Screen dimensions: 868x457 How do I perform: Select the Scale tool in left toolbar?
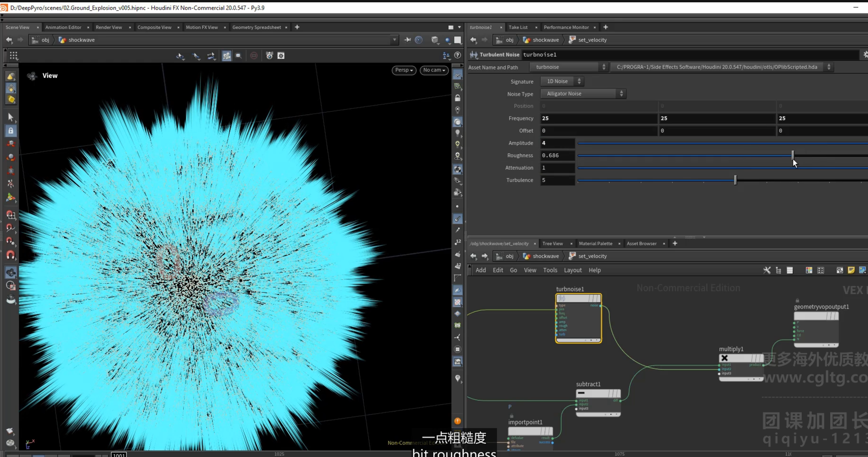tap(11, 171)
